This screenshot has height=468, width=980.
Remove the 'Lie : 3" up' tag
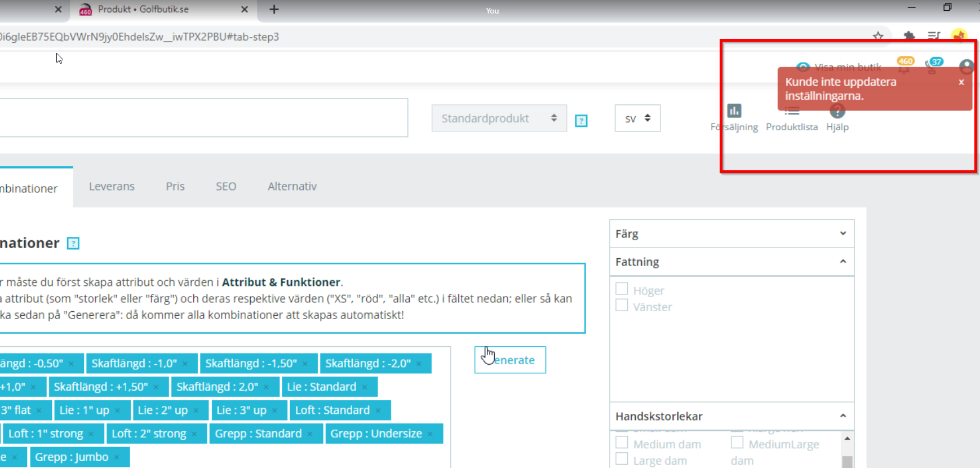tap(274, 411)
